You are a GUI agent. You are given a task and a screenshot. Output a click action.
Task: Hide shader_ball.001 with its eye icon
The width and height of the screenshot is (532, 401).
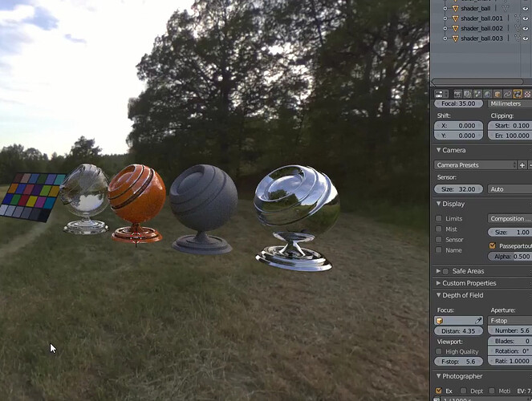pos(526,18)
